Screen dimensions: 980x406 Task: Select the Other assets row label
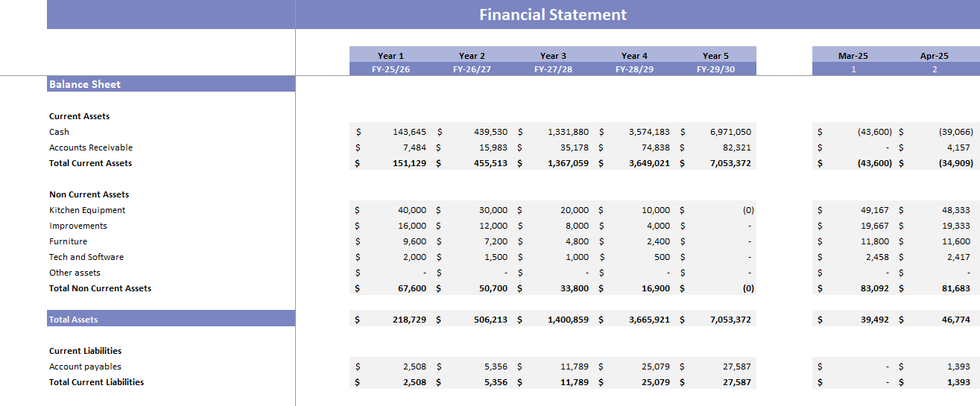point(75,273)
